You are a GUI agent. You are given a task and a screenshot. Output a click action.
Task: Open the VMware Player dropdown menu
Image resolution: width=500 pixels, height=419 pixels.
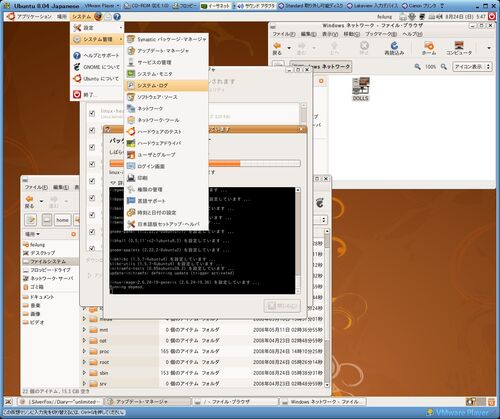point(102,6)
